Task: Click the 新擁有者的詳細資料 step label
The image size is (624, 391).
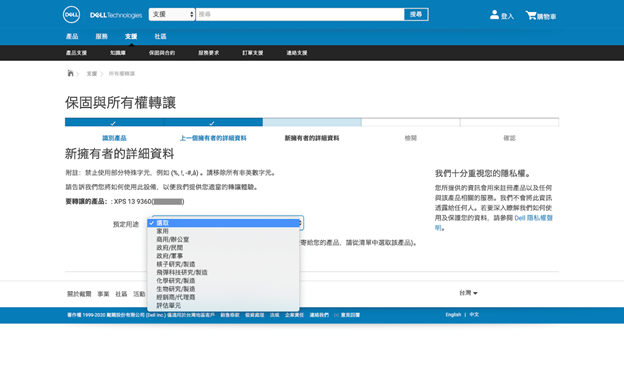Action: 312,138
